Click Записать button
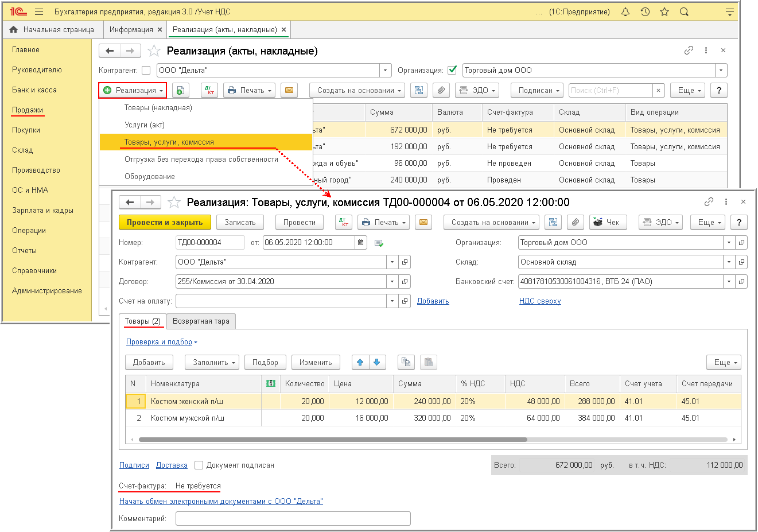This screenshot has height=532, width=758. pos(240,222)
